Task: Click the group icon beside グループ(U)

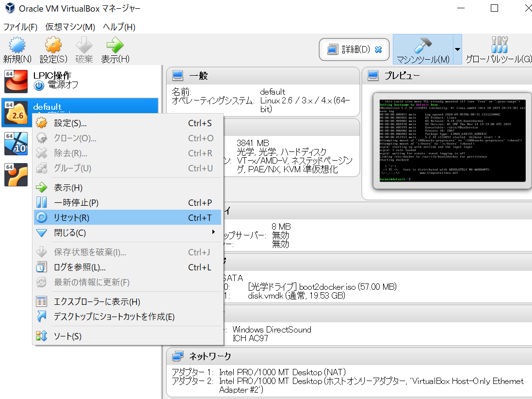Action: pyautogui.click(x=42, y=168)
